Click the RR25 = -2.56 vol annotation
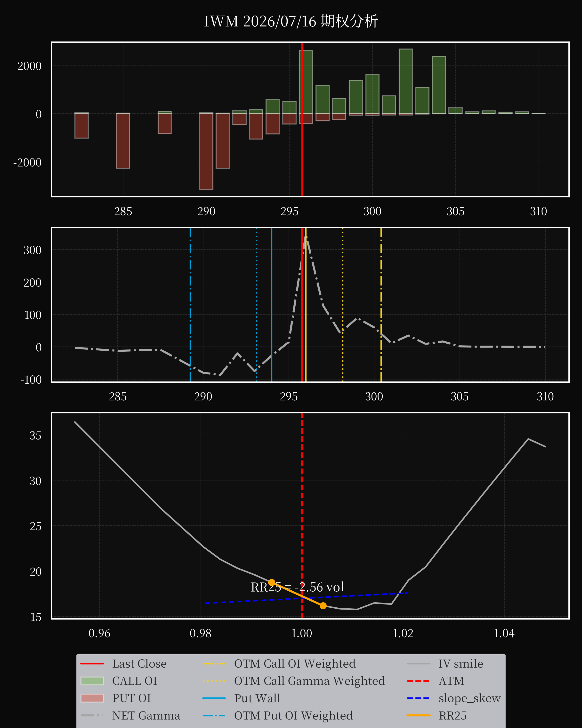Viewport: 582px width, 728px height. click(x=297, y=587)
